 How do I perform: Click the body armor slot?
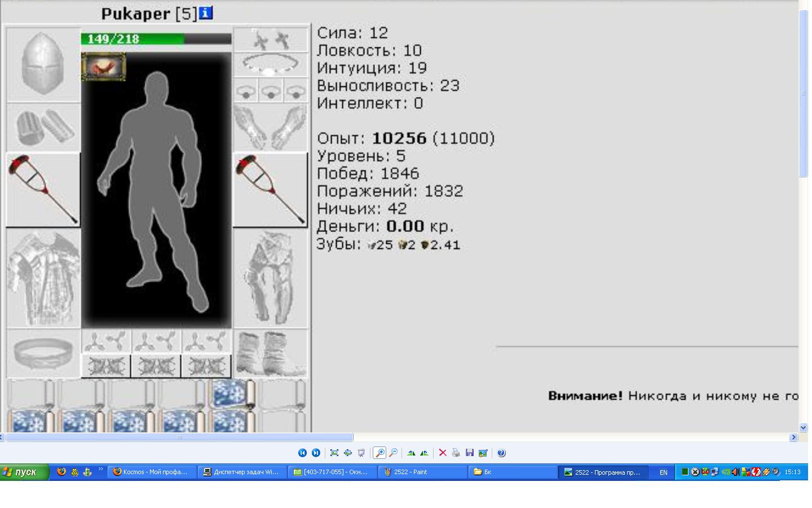[43, 278]
